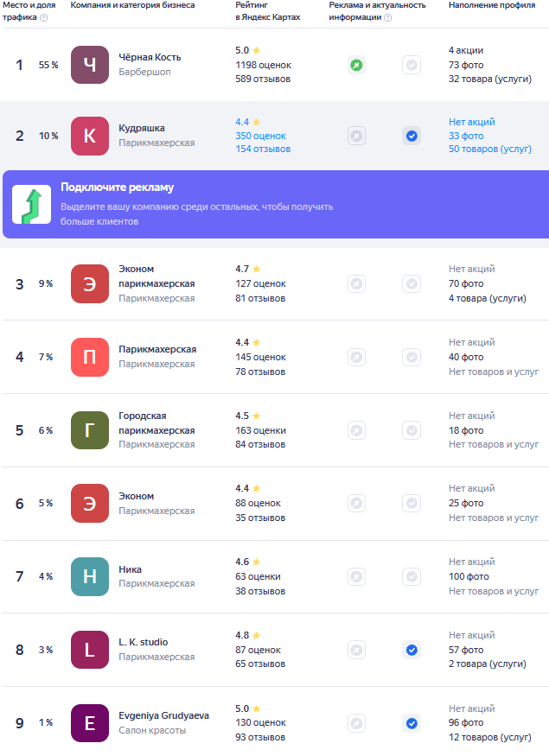
Task: Click 1198 оценок for Чёрная Кость
Action: [x=264, y=65]
